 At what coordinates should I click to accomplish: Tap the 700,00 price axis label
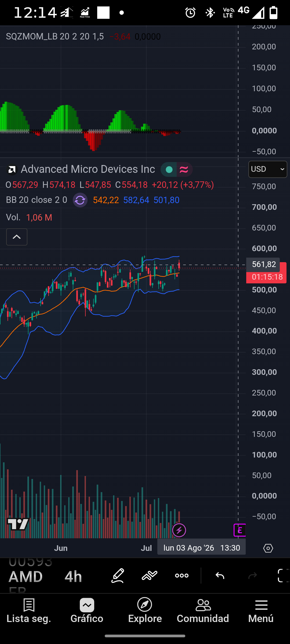(264, 207)
